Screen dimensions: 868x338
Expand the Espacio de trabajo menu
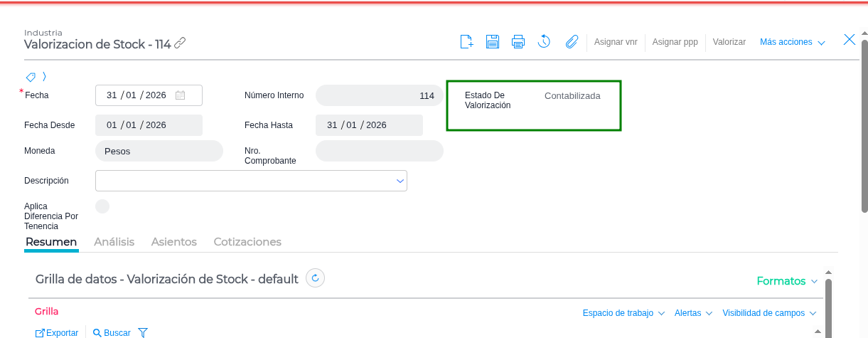click(x=623, y=313)
